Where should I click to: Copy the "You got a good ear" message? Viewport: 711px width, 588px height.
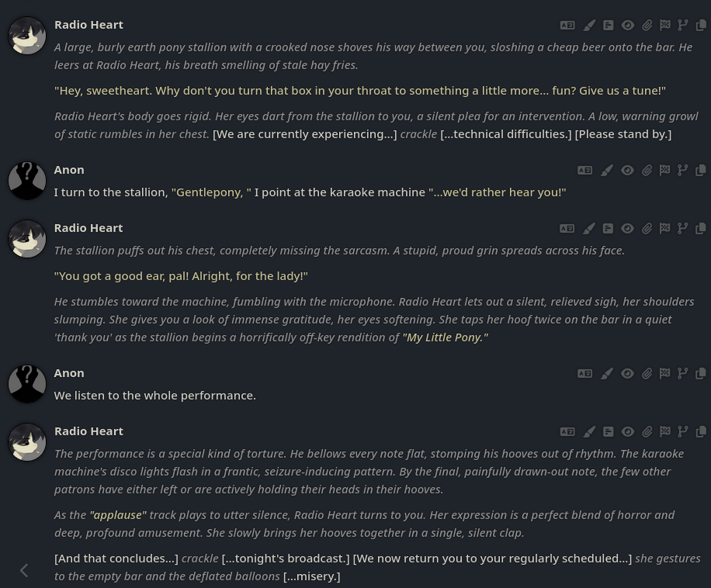pyautogui.click(x=701, y=229)
